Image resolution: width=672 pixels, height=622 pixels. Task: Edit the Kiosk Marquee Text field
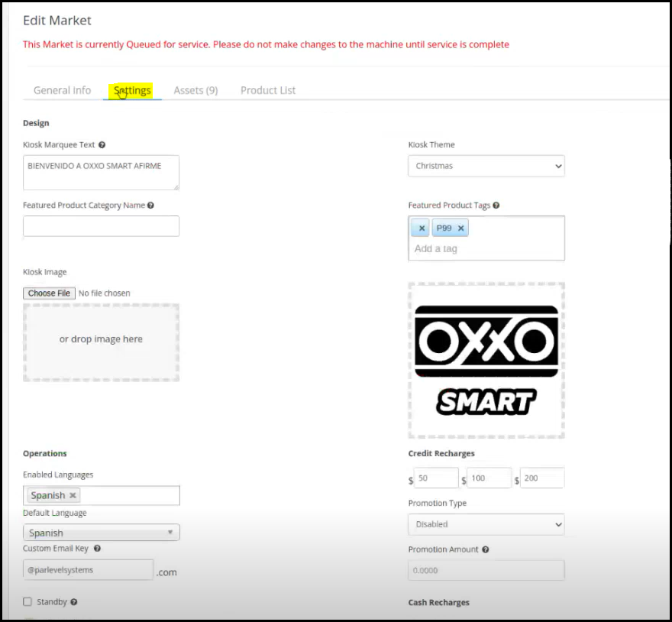tap(101, 173)
